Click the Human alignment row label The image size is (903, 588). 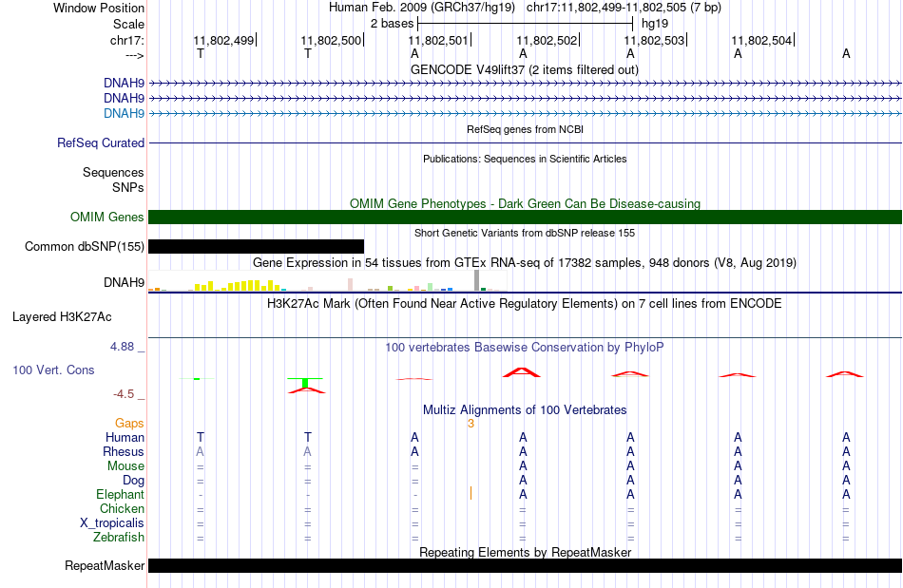[x=125, y=437]
